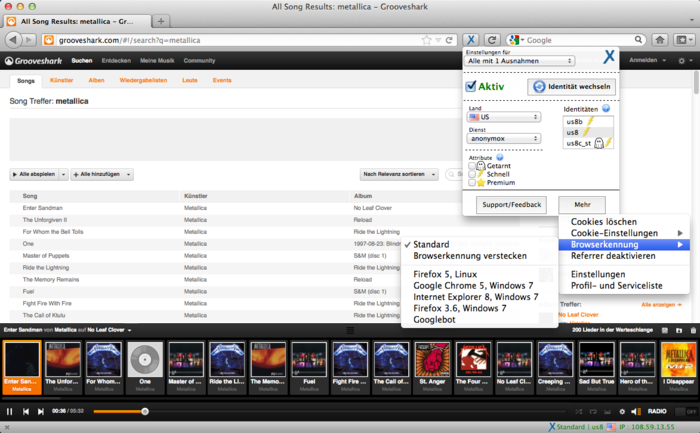Go back with the browser Back arrow

click(x=13, y=40)
